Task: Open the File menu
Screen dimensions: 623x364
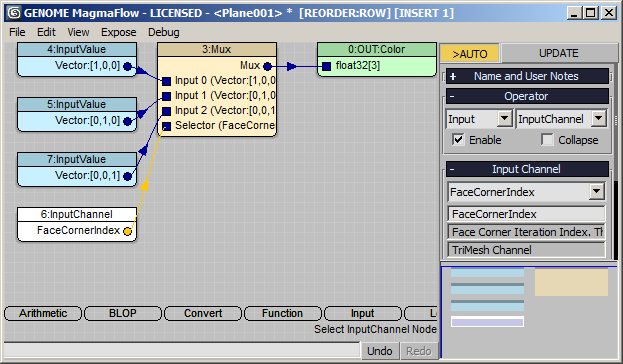Action: (x=17, y=32)
